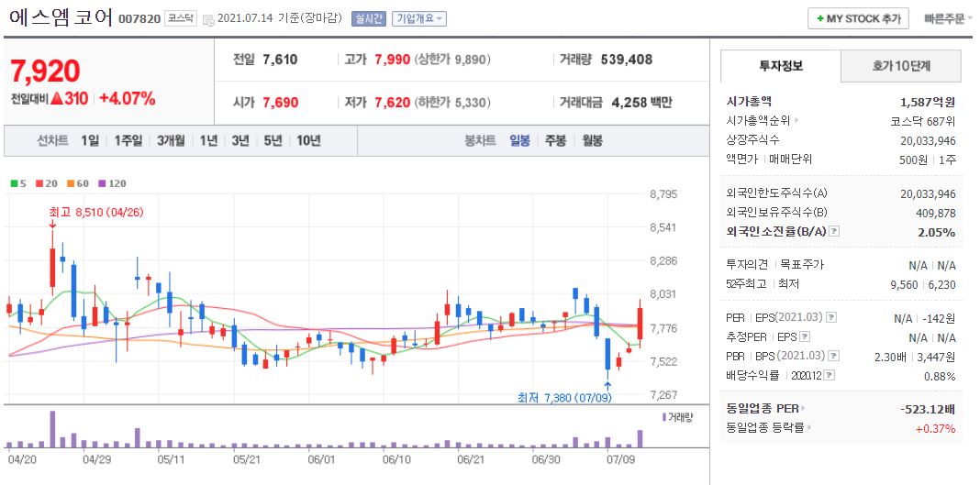Click the tallest volume bar near 04/26
Image resolution: width=980 pixels, height=485 pixels.
(x=52, y=429)
